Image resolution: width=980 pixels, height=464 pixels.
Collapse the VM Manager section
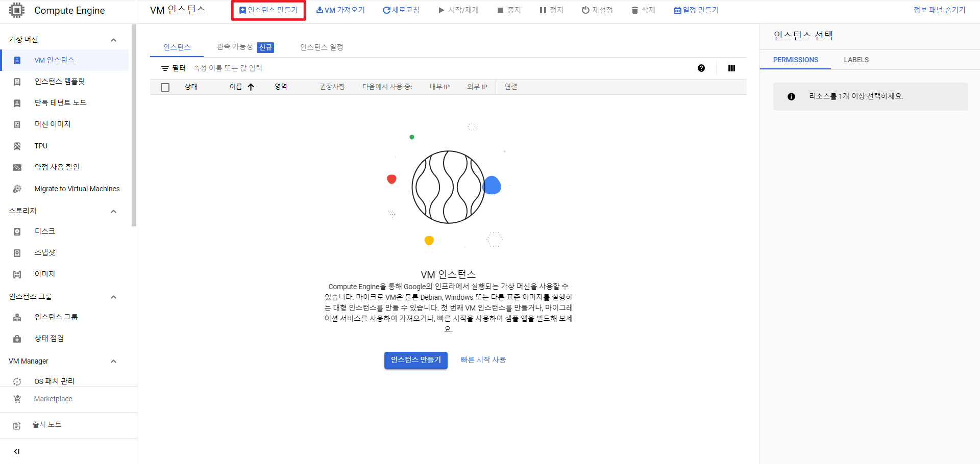113,361
